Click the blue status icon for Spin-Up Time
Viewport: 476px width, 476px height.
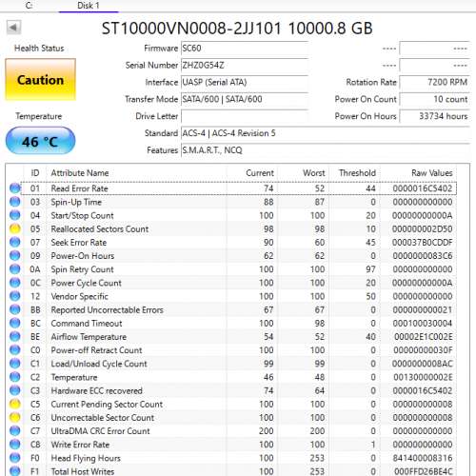coord(15,202)
